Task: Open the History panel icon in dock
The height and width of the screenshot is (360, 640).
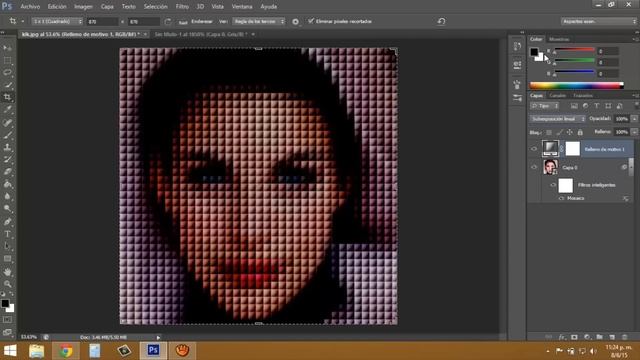Action: (x=517, y=46)
